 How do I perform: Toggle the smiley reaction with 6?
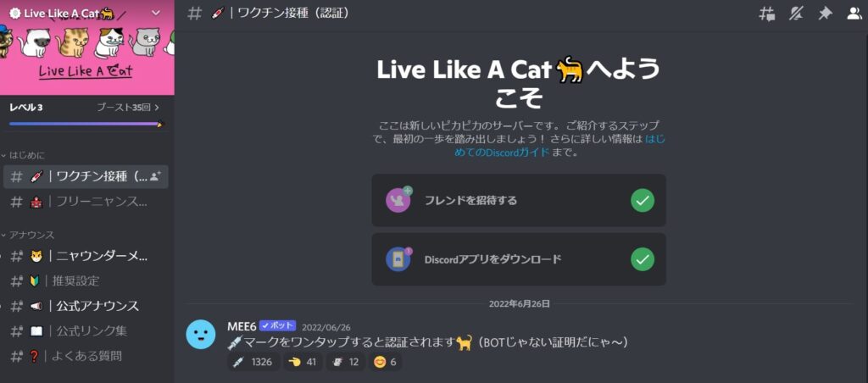(x=386, y=362)
